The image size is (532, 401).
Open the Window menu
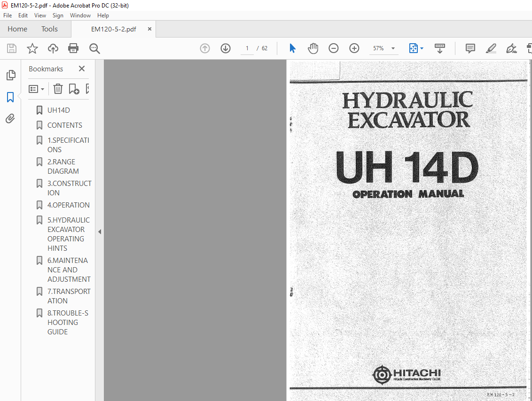pos(80,15)
